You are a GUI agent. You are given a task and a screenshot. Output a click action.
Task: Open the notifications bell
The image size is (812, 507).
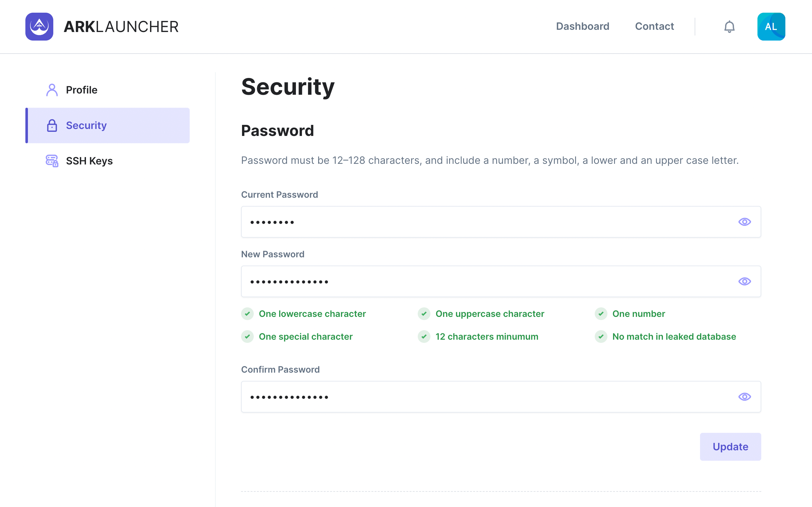coord(729,27)
